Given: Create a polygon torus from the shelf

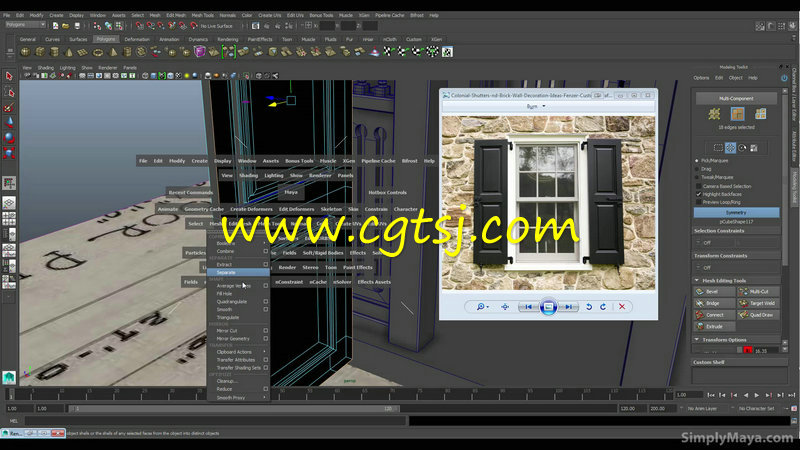Looking at the screenshot, I should click(x=98, y=52).
